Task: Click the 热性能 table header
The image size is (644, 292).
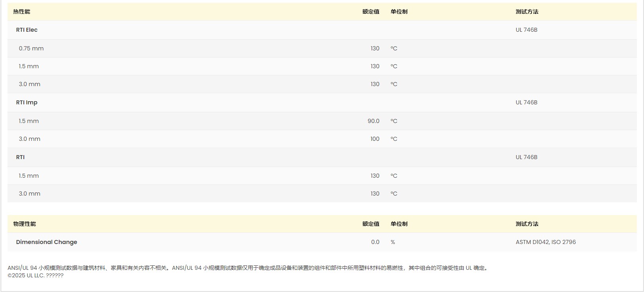Action: click(21, 12)
